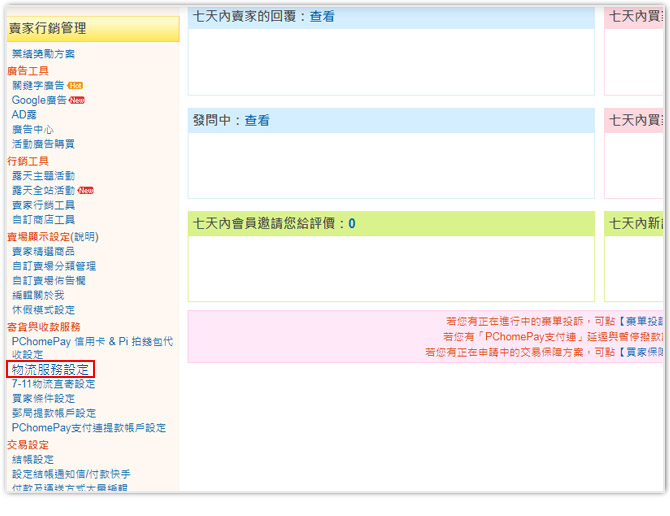Open 露天全站活動
The height and width of the screenshot is (516, 670).
(43, 190)
